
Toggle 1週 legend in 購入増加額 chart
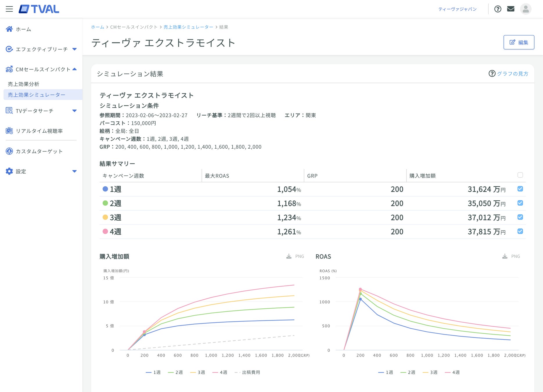pos(153,372)
